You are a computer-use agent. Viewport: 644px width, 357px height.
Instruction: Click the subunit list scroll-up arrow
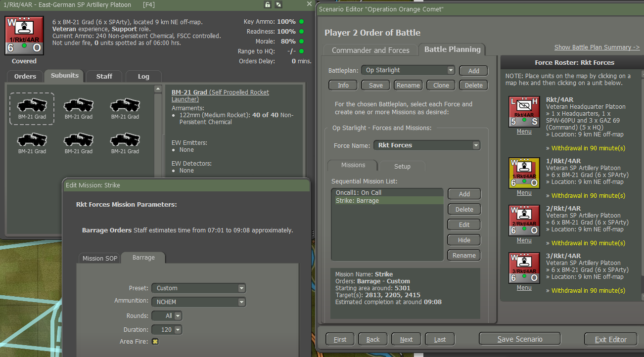(x=158, y=89)
